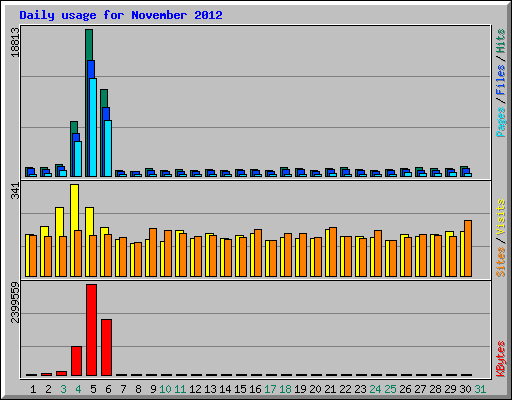The height and width of the screenshot is (400, 512).
Task: Click green weekend day label 25
Action: [390, 389]
